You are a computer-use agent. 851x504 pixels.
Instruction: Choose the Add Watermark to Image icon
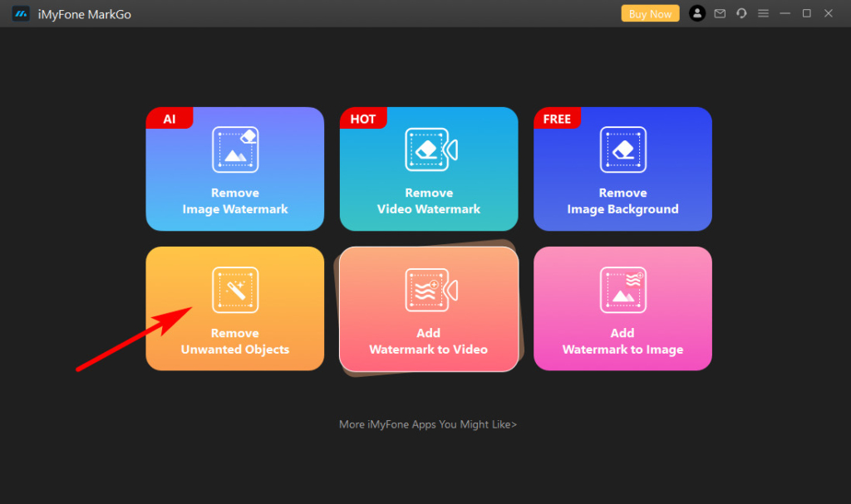click(622, 290)
